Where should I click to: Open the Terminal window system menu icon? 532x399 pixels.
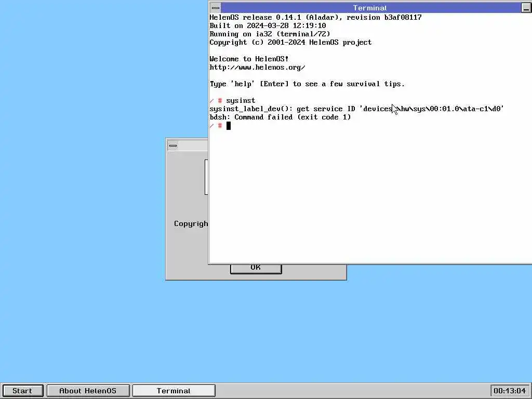click(216, 8)
